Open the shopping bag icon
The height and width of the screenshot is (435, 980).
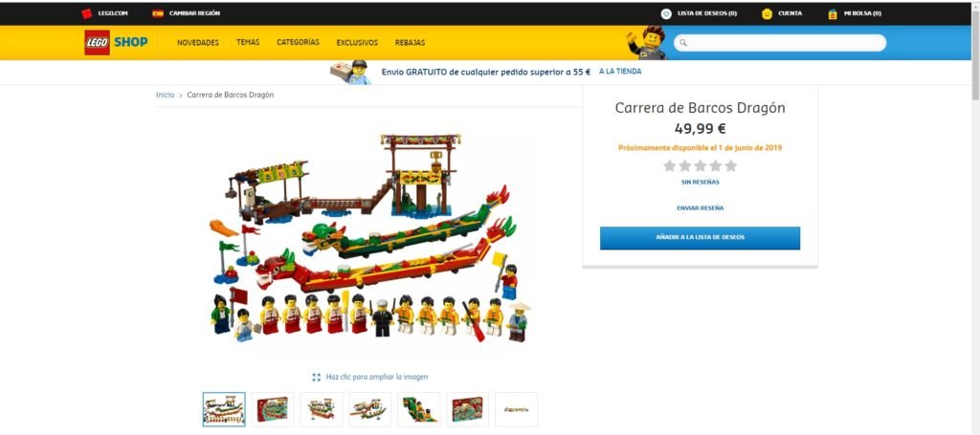click(833, 13)
